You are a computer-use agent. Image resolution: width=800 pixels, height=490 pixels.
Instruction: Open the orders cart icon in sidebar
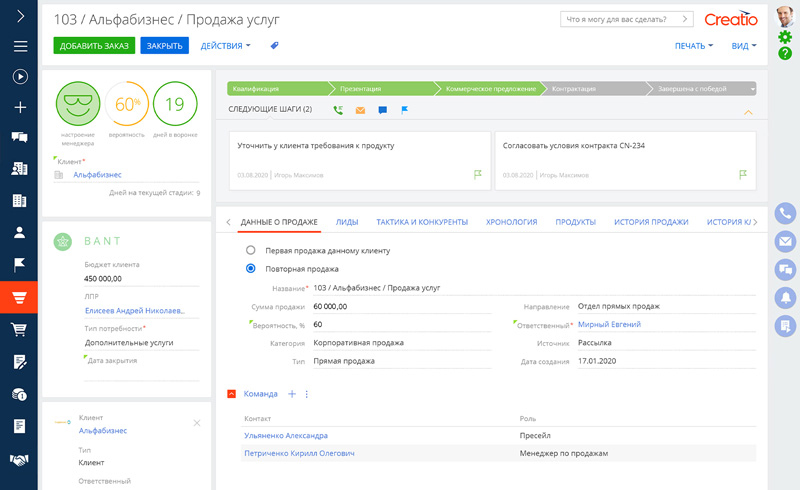pyautogui.click(x=19, y=330)
